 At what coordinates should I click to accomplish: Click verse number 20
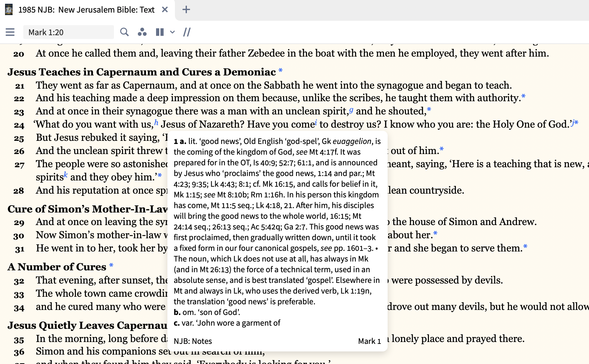point(19,54)
